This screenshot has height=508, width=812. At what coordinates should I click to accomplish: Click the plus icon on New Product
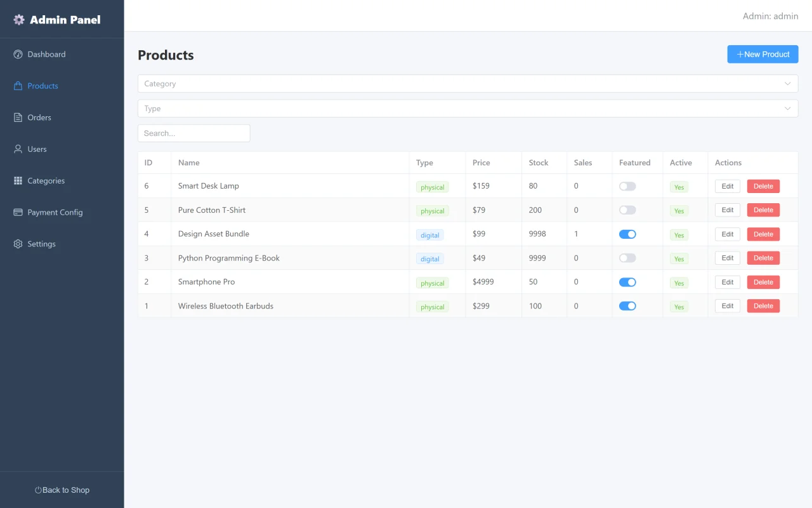[x=740, y=55]
